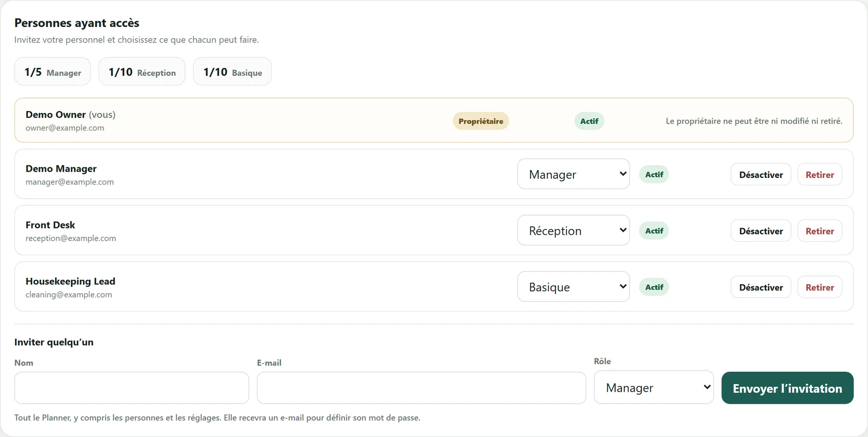Click the Tout le Planner helper text

tap(217, 418)
